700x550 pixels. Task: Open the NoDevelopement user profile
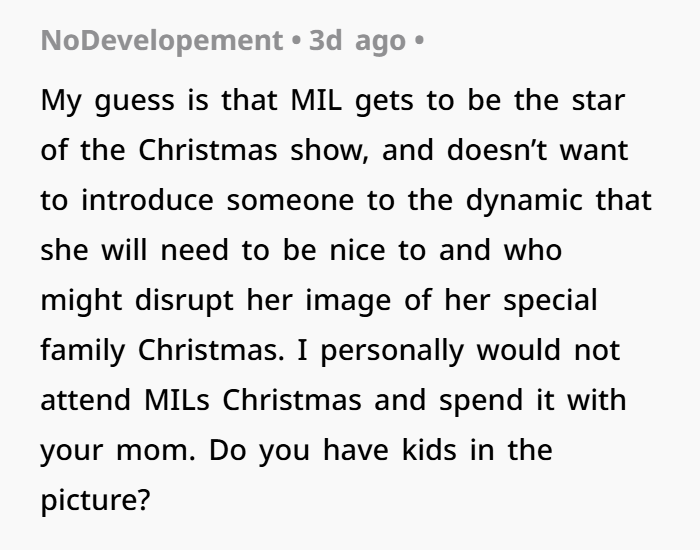coord(162,41)
